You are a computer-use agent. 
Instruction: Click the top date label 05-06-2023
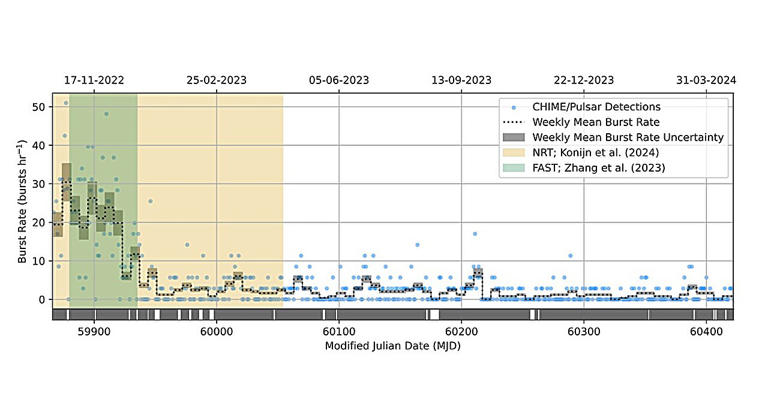(x=339, y=80)
